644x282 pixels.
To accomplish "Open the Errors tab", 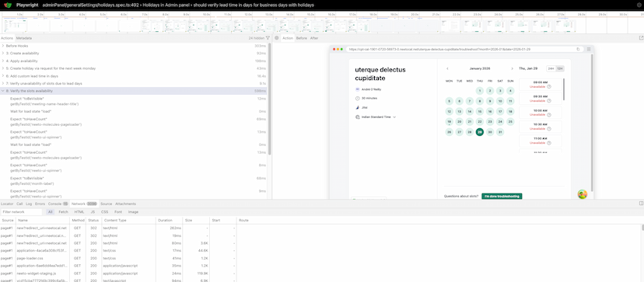I will pos(40,204).
